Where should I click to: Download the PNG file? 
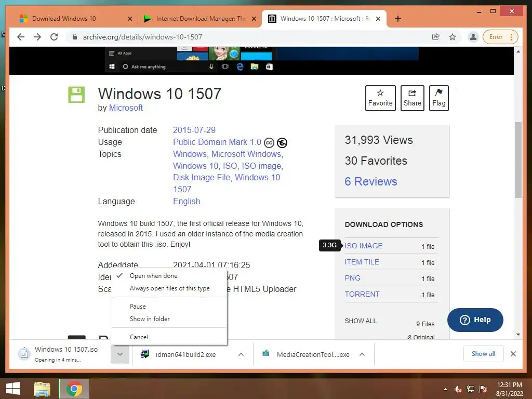[353, 278]
